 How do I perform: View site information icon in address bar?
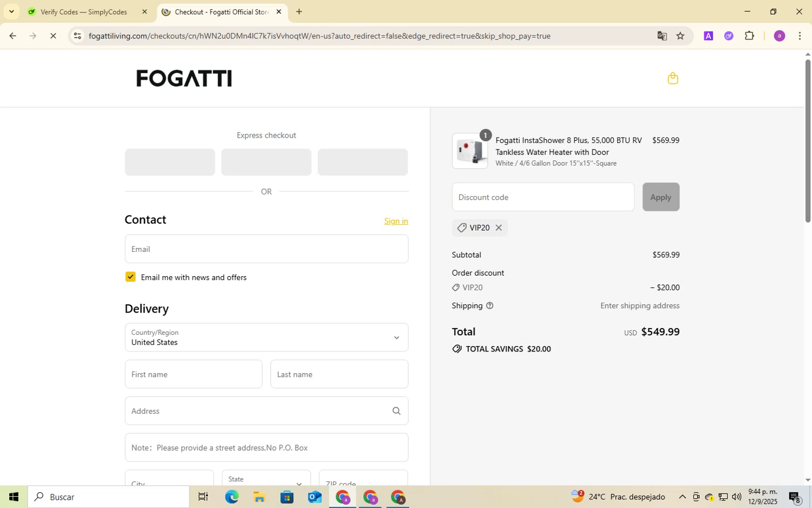77,36
